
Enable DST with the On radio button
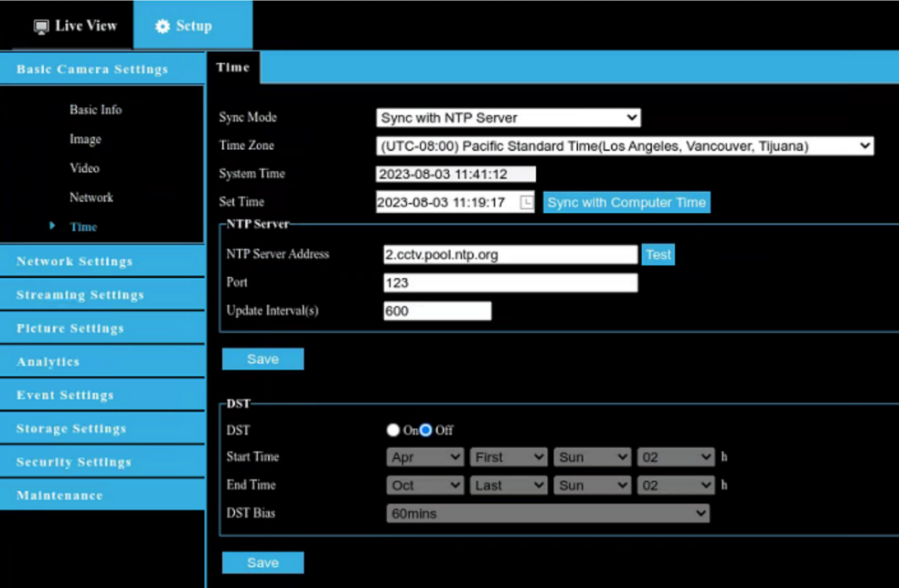[392, 430]
